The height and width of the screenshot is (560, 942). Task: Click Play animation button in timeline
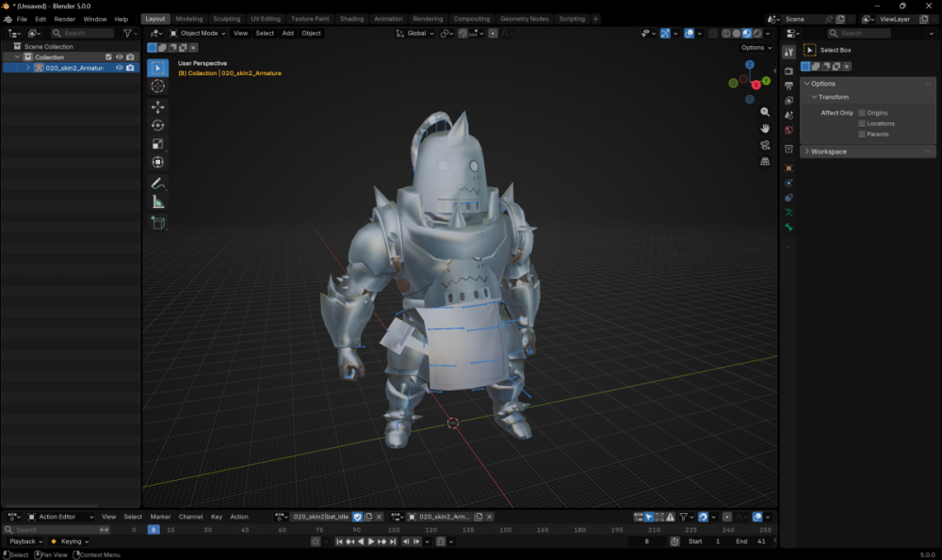click(x=371, y=541)
